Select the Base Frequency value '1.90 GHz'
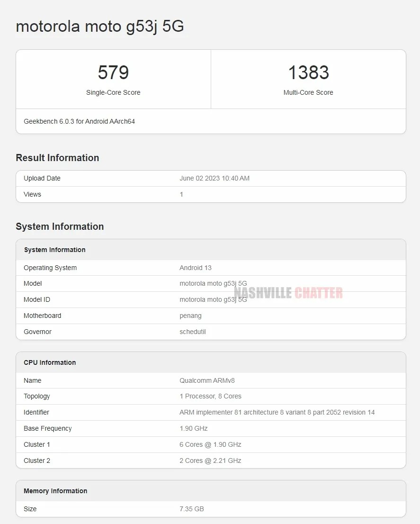 (194, 428)
